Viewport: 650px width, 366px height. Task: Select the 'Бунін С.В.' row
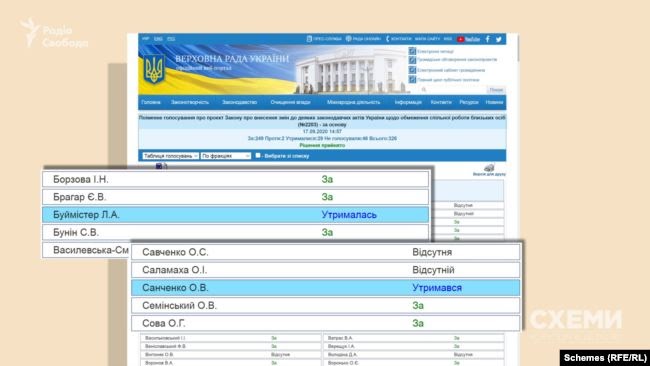[235, 233]
